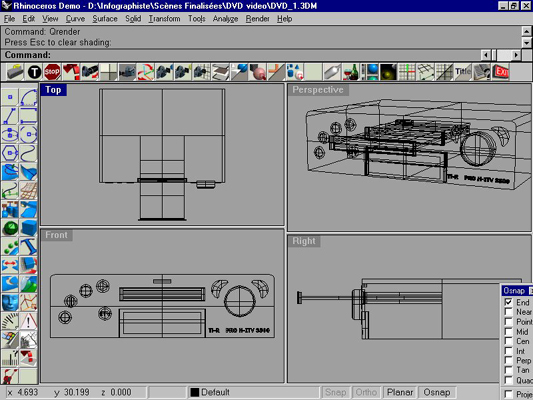Screen dimensions: 533x400
Task: Select the grid mesh surface tool
Action: pos(29,190)
